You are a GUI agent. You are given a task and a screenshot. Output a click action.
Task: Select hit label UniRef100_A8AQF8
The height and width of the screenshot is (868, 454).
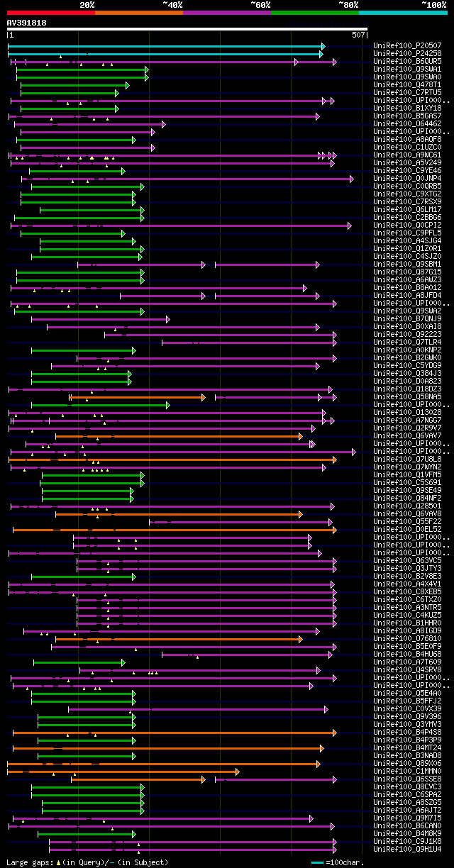(407, 139)
